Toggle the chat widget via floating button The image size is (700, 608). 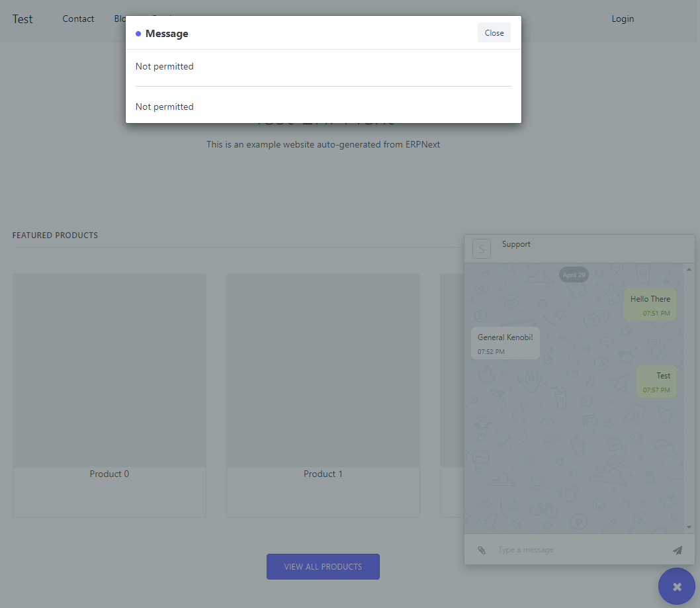(676, 586)
